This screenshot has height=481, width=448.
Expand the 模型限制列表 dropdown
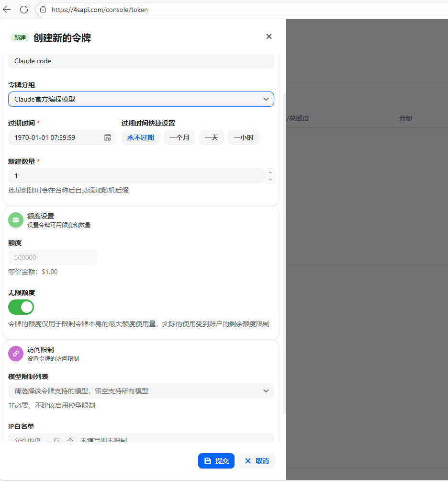coord(141,391)
